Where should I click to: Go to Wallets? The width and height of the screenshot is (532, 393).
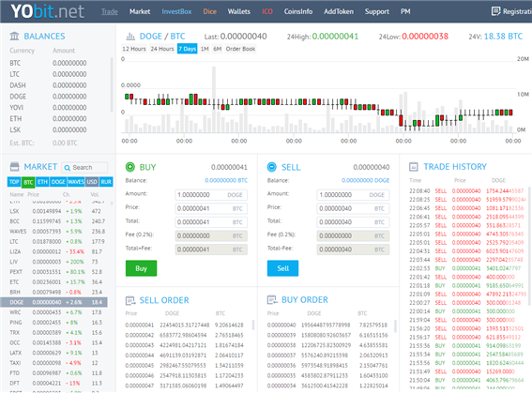[239, 11]
